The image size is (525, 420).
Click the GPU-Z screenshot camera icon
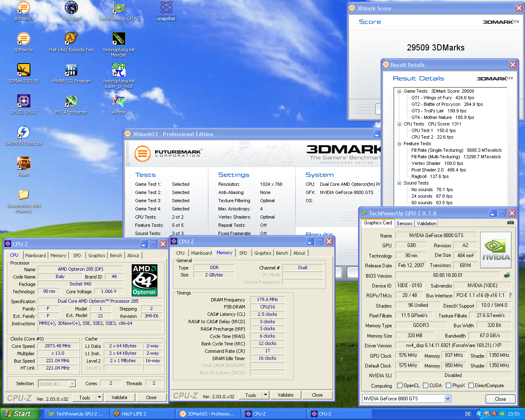tap(510, 223)
